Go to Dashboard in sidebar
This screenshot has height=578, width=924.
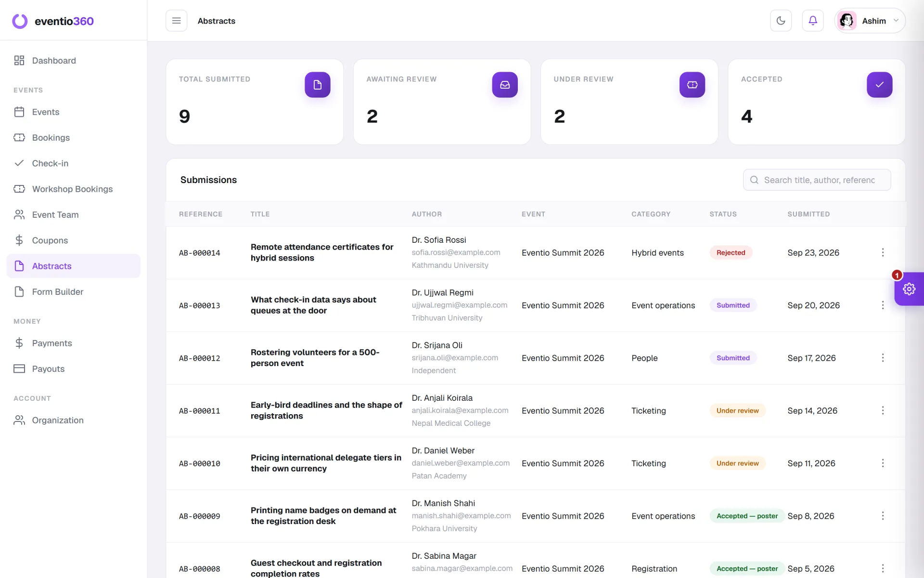(x=74, y=61)
